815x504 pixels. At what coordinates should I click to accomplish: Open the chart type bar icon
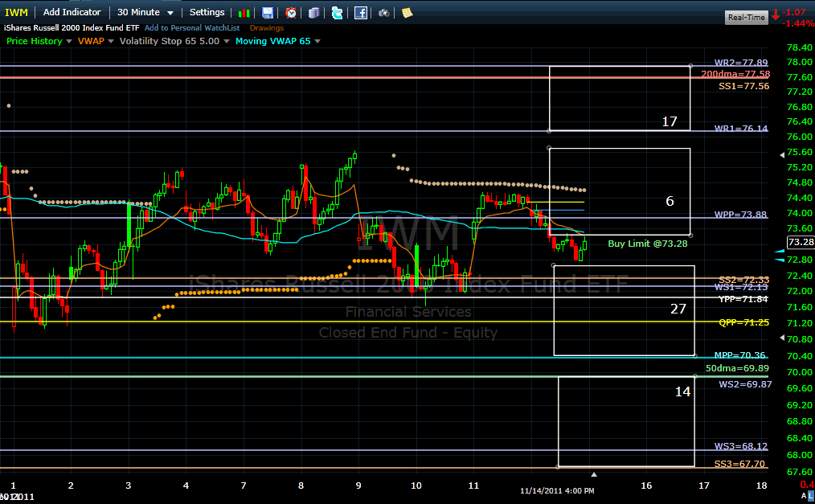(244, 13)
